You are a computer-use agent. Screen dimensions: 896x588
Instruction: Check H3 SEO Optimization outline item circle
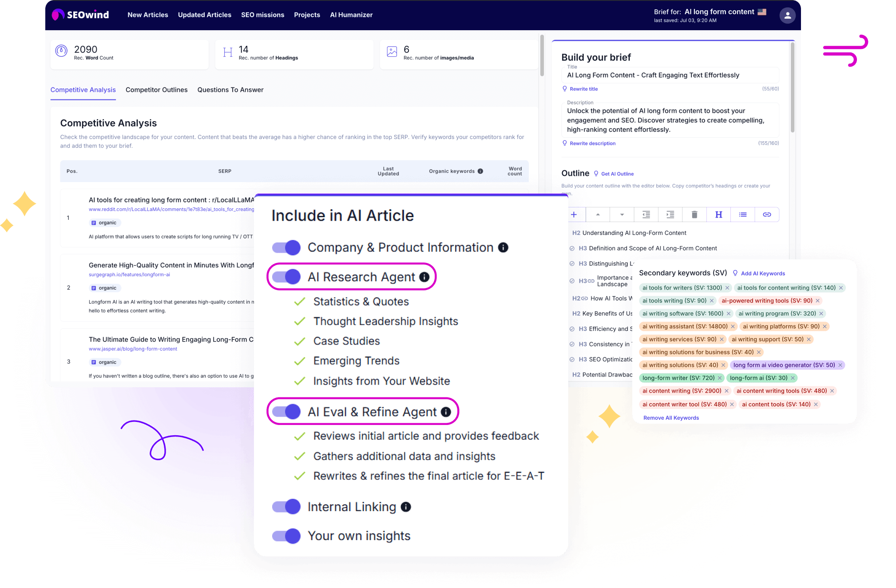tap(572, 360)
